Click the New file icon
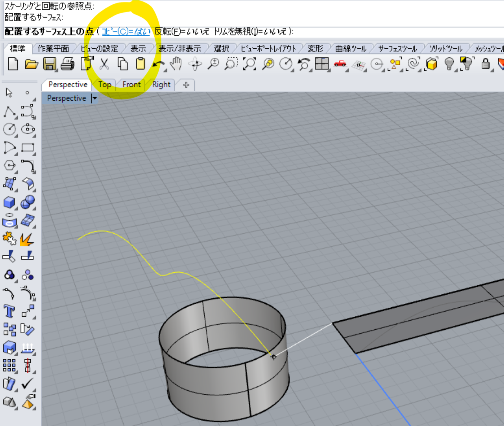 coord(13,64)
